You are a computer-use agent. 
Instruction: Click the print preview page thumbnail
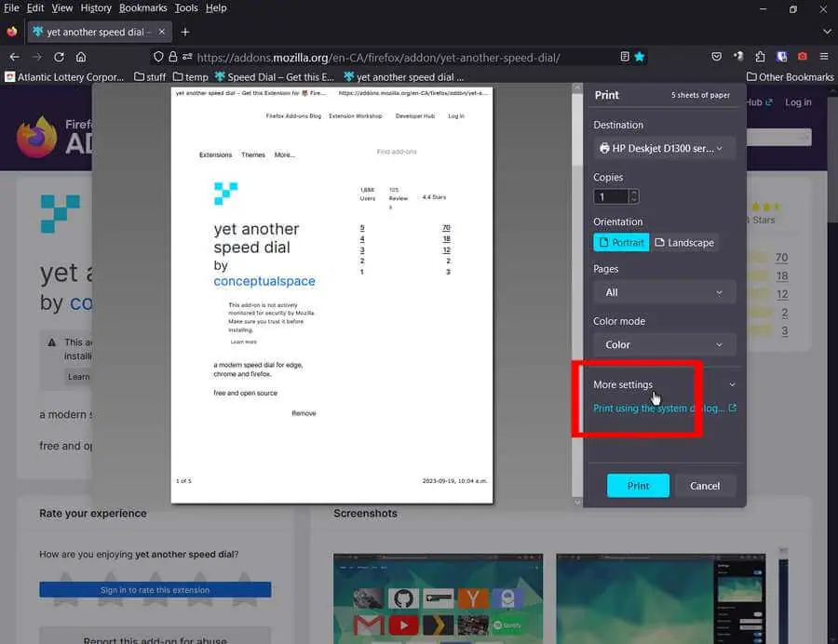pos(331,295)
